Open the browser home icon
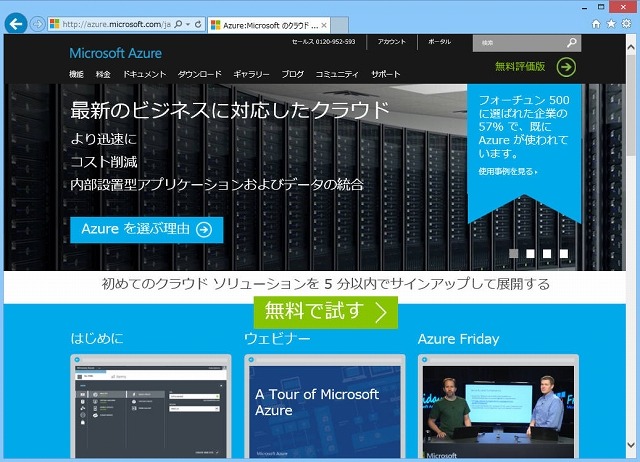640x462 pixels. point(596,23)
